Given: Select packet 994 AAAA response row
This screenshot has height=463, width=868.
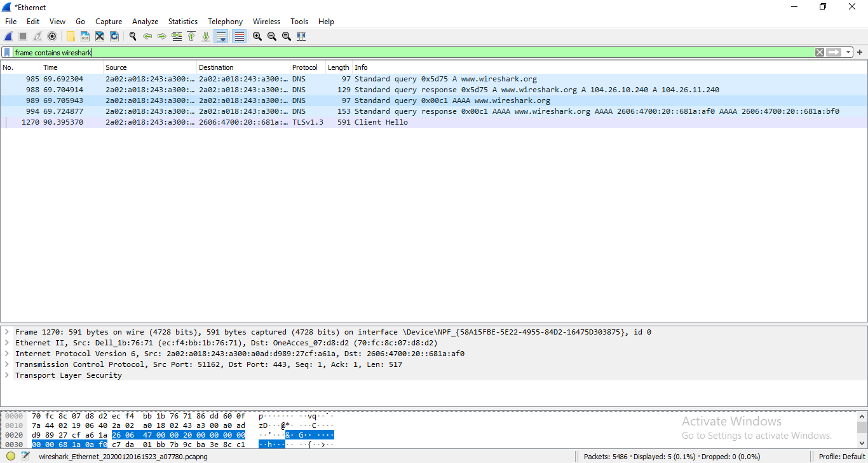Looking at the screenshot, I should click(433, 111).
